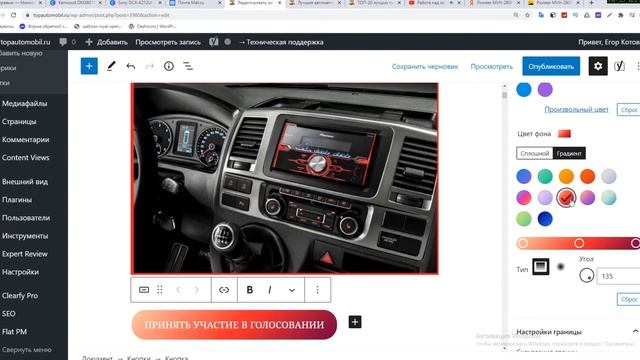Click the gradient angle dial
Image resolution: width=640 pixels, height=360 pixels.
[x=587, y=275]
